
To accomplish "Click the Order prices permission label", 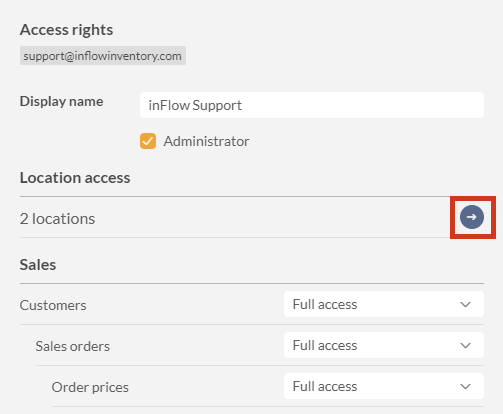I will pyautogui.click(x=90, y=387).
